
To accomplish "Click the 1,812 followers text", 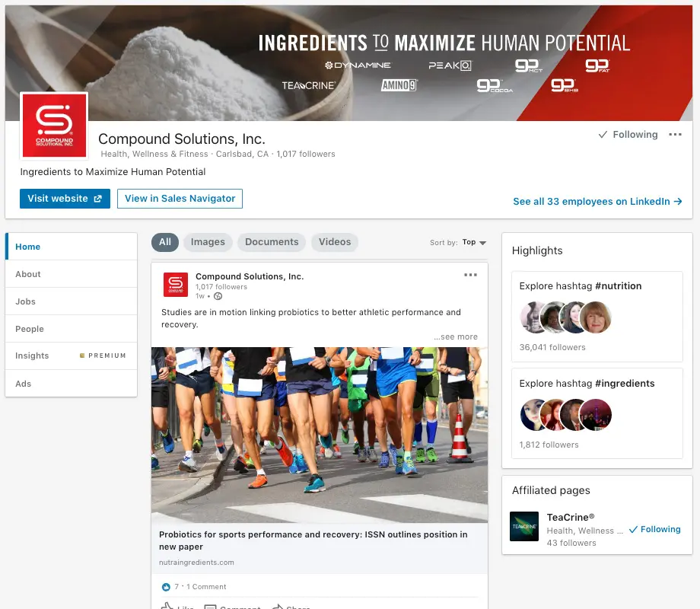I will tap(549, 445).
